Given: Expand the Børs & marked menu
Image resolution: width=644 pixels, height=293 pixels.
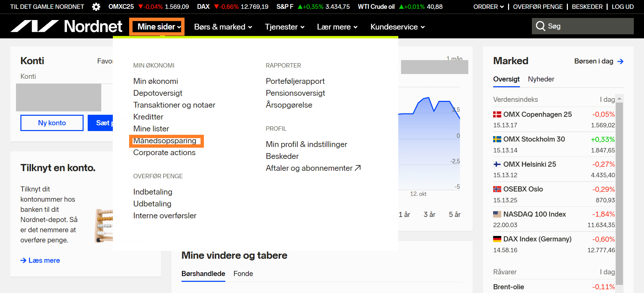Looking at the screenshot, I should point(223,27).
